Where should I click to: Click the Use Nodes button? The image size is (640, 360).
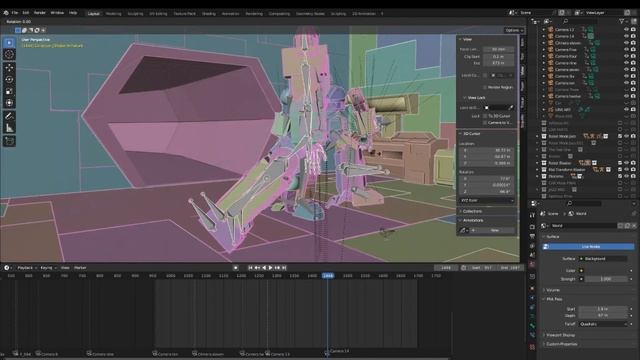588,247
